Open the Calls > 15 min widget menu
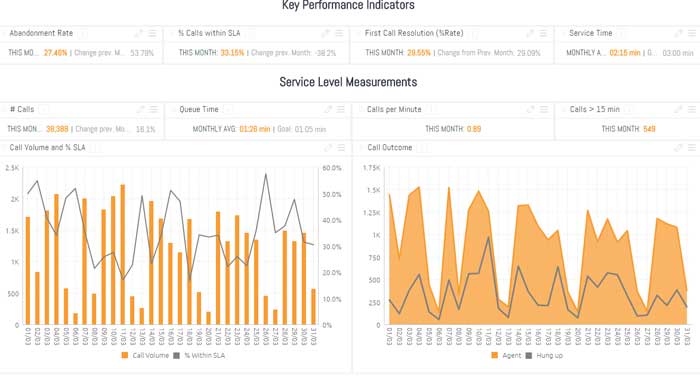 tap(692, 109)
